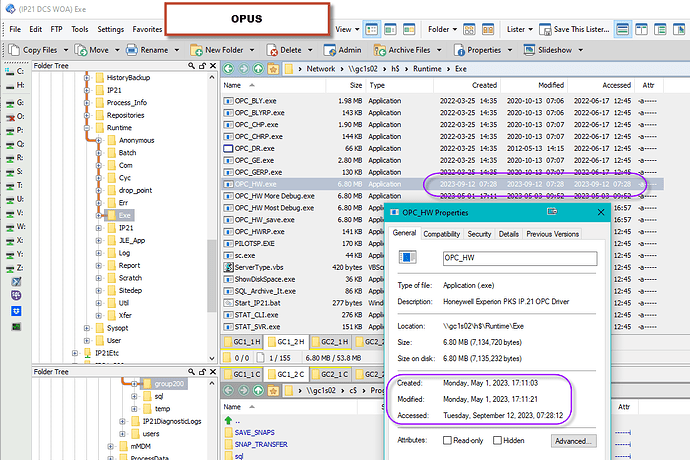Select the H: drive button
Screen dimensions: 690x460
pyautogui.click(x=15, y=85)
